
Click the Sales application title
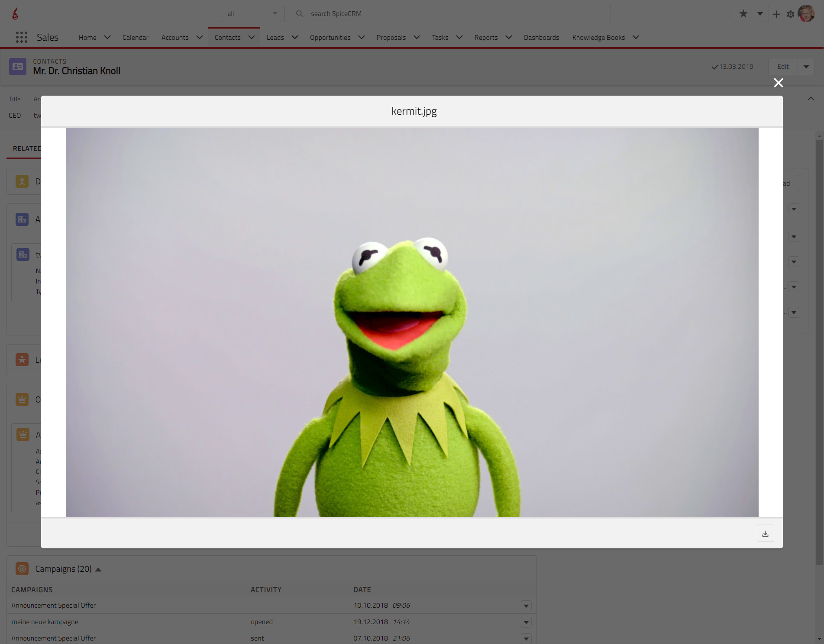[48, 37]
